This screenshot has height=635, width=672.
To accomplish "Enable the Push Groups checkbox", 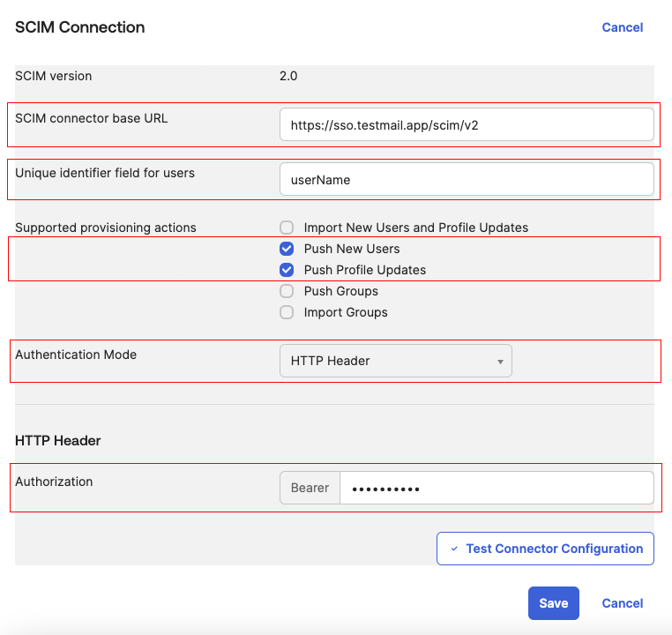I will tap(287, 291).
